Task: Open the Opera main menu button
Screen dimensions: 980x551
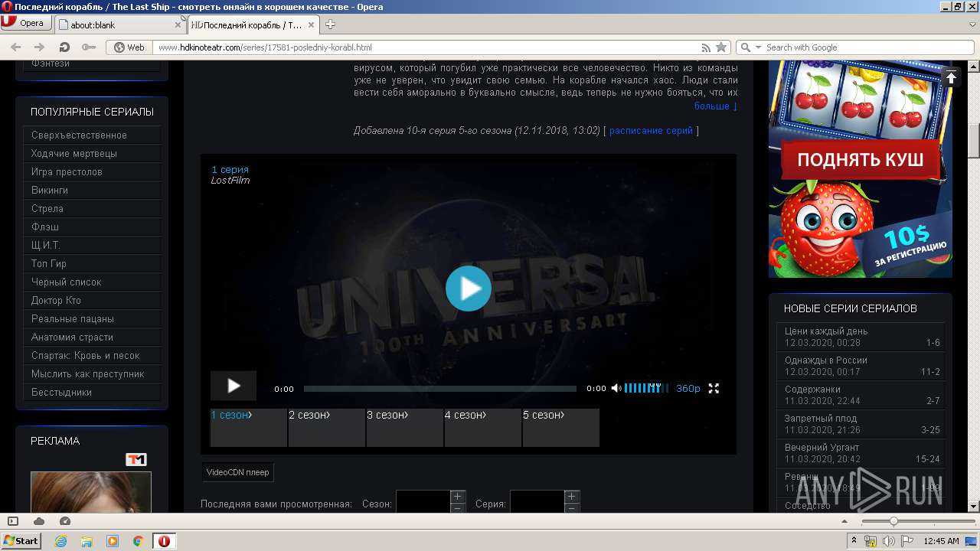Action: pos(25,23)
